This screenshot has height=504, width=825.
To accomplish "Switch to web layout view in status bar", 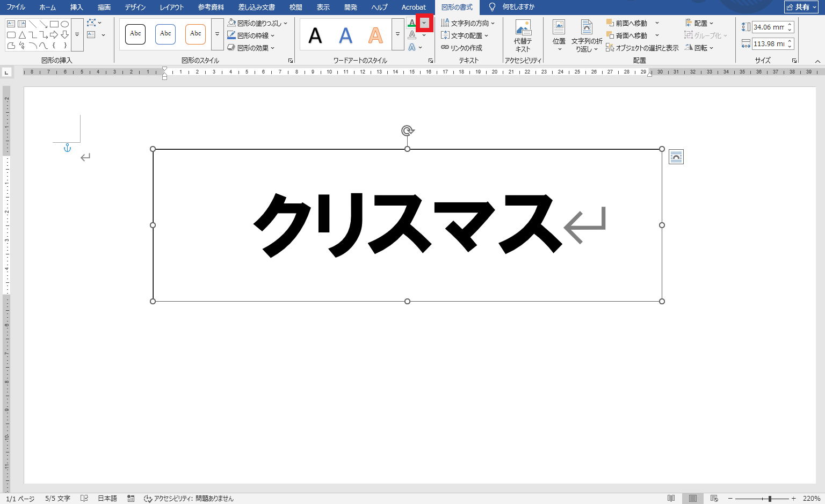I will [714, 498].
